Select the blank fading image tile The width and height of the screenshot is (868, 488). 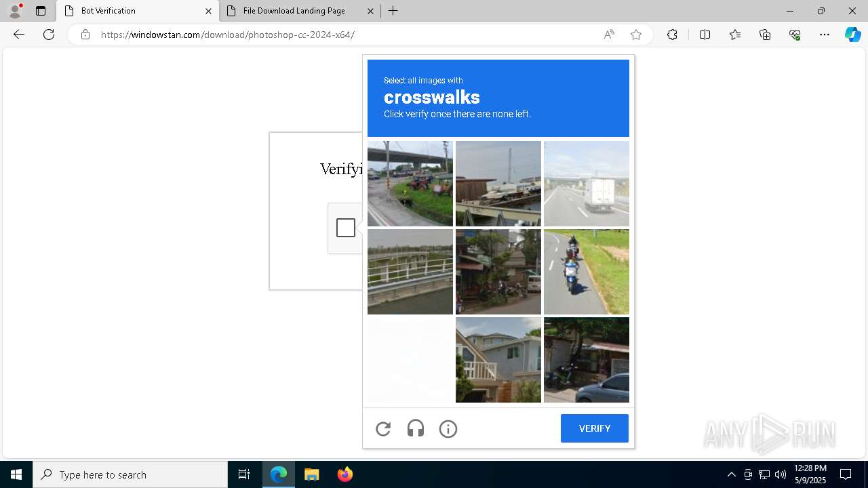[x=410, y=360]
